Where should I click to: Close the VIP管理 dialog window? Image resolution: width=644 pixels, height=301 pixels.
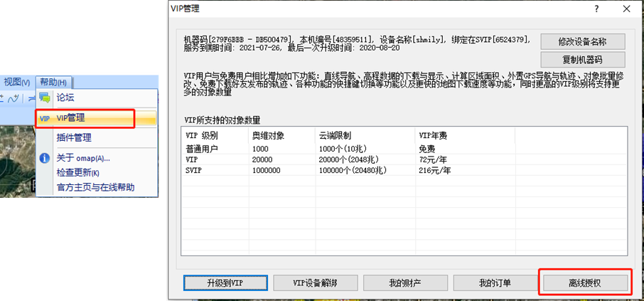[x=626, y=9]
